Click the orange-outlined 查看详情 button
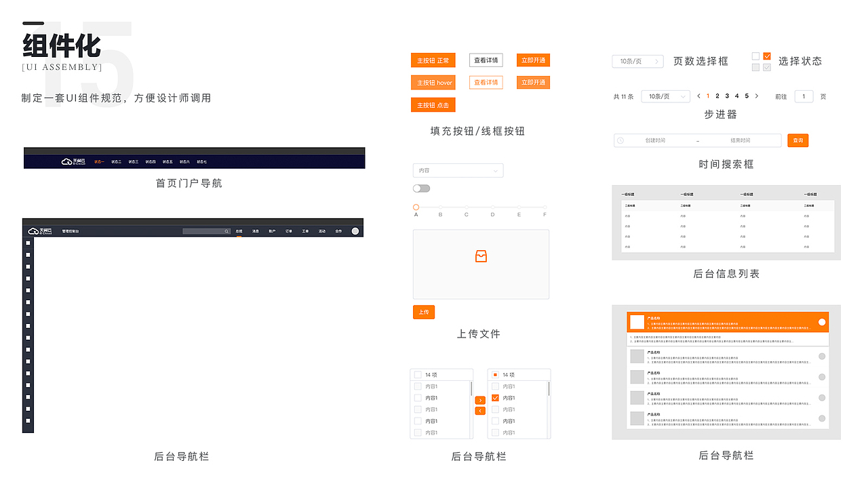This screenshot has height=488, width=868. pos(486,83)
